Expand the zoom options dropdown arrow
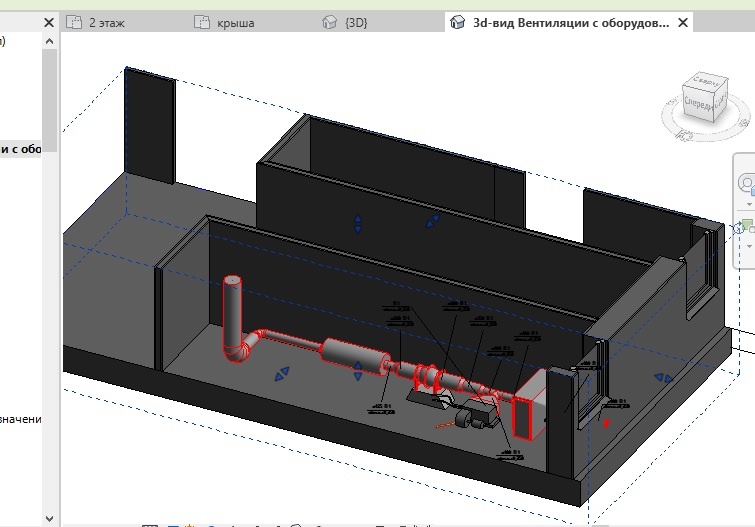This screenshot has width=755, height=527. [749, 246]
